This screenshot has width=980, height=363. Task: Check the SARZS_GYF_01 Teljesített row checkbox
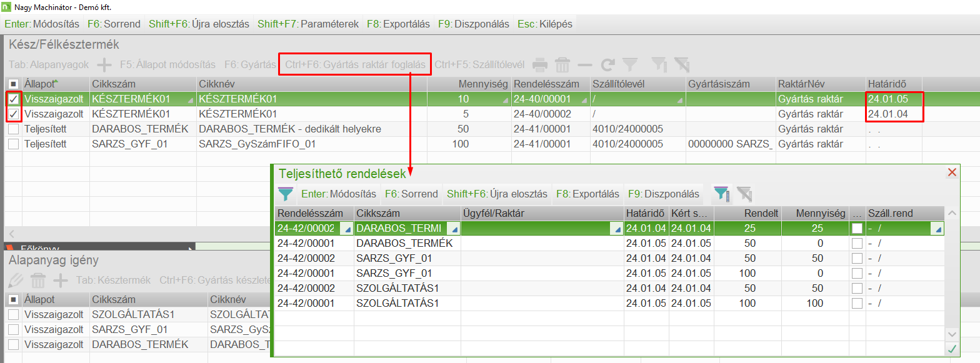pyautogui.click(x=14, y=144)
